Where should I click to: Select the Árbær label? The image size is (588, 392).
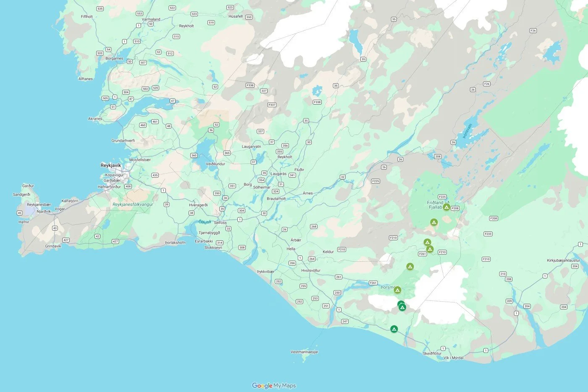click(x=296, y=240)
